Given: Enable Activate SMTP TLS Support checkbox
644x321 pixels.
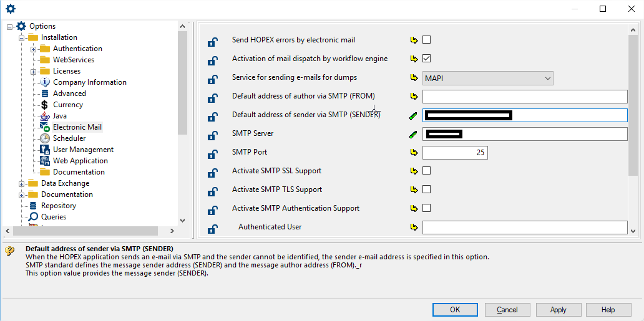Looking at the screenshot, I should point(427,189).
